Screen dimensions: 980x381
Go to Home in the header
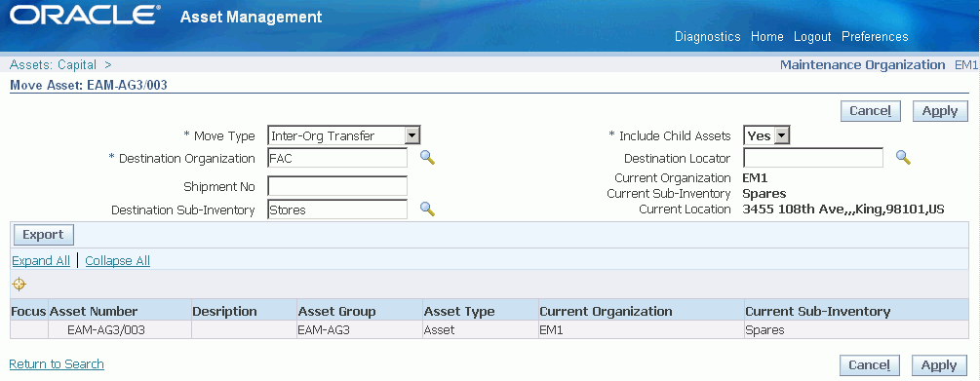[766, 36]
